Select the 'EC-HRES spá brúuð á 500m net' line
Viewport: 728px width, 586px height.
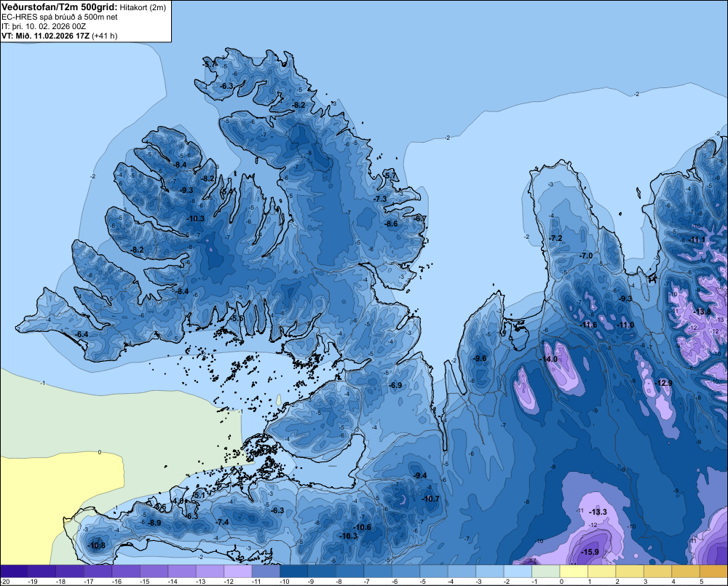coord(60,17)
